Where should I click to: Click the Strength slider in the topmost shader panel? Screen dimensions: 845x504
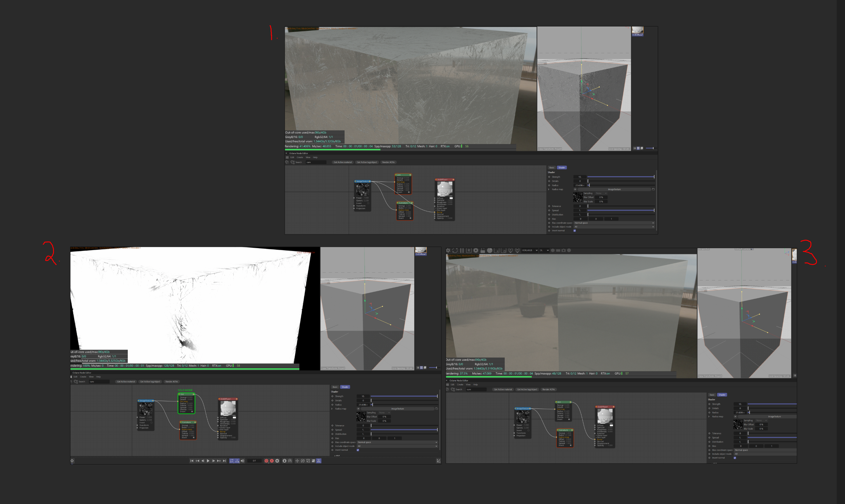point(620,177)
